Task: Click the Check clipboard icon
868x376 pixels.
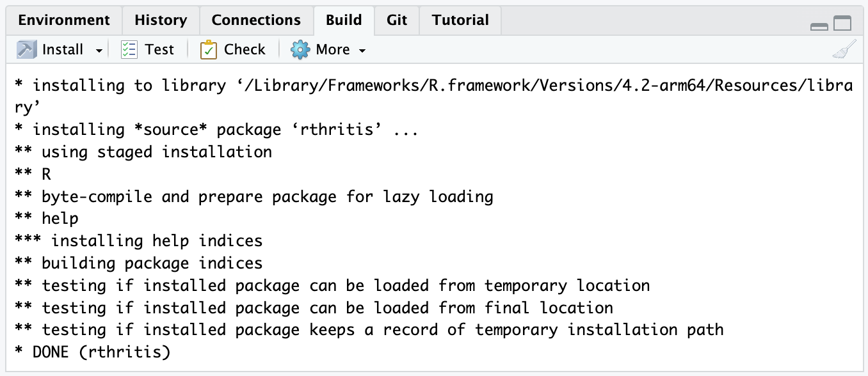Action: pyautogui.click(x=209, y=50)
